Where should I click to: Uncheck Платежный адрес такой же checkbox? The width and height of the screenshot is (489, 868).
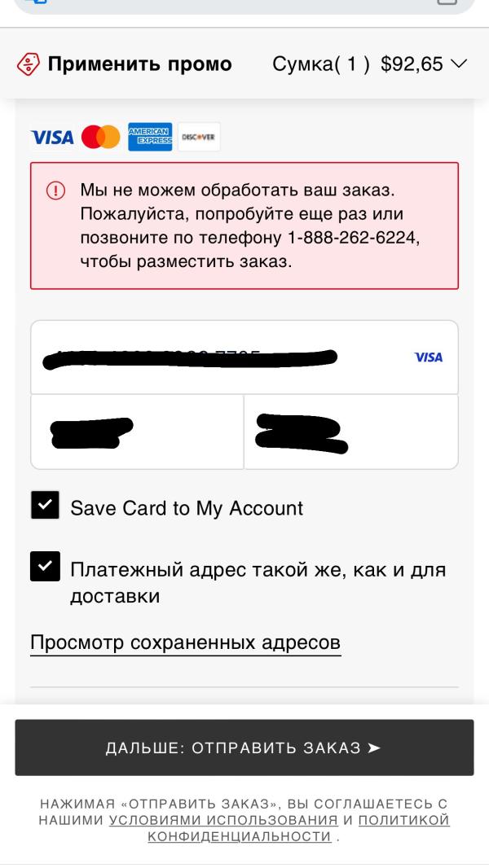[45, 566]
